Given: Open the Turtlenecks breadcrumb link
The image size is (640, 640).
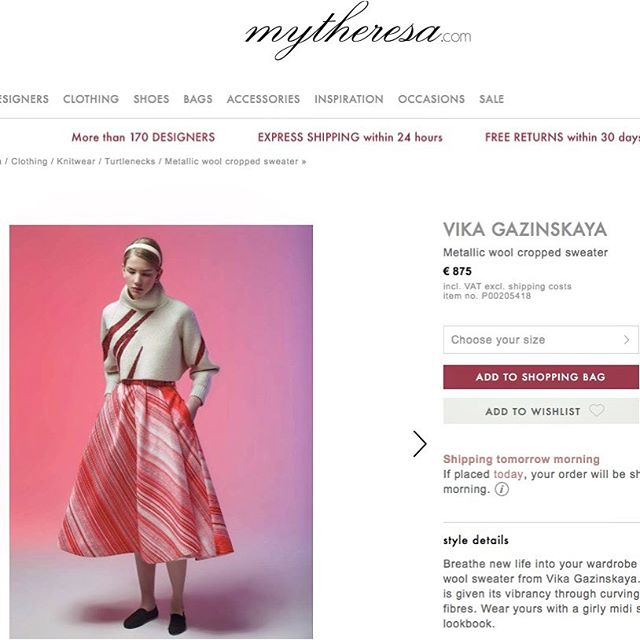Looking at the screenshot, I should pyautogui.click(x=130, y=161).
